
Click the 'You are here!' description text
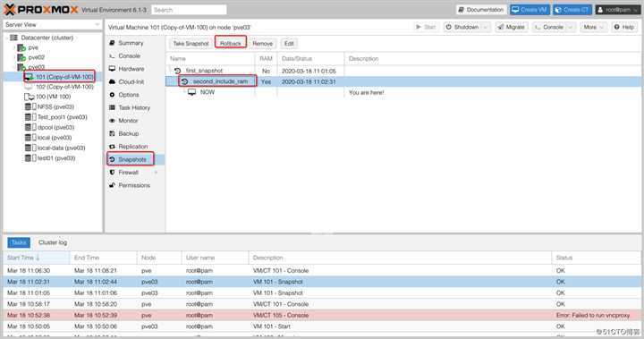click(x=367, y=92)
